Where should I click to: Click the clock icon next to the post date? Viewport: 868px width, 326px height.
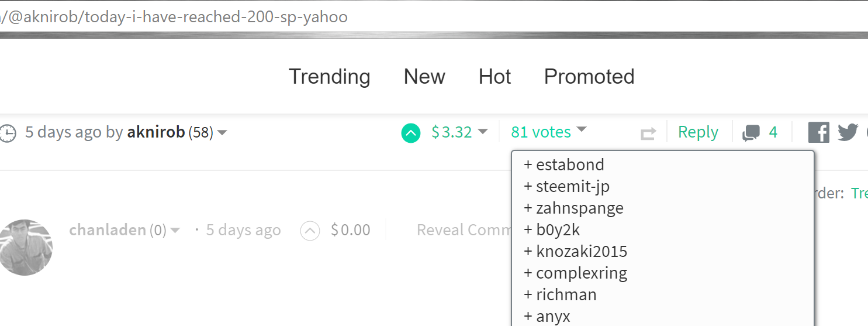7,133
